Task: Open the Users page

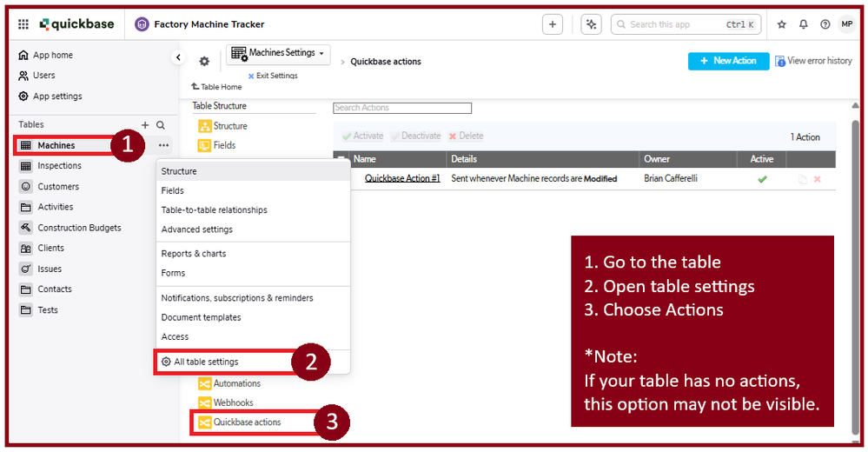Action: [37, 76]
